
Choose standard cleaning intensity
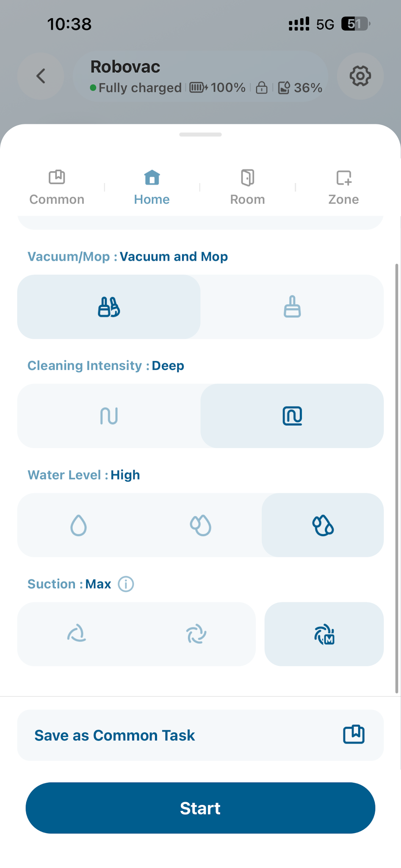coord(109,416)
